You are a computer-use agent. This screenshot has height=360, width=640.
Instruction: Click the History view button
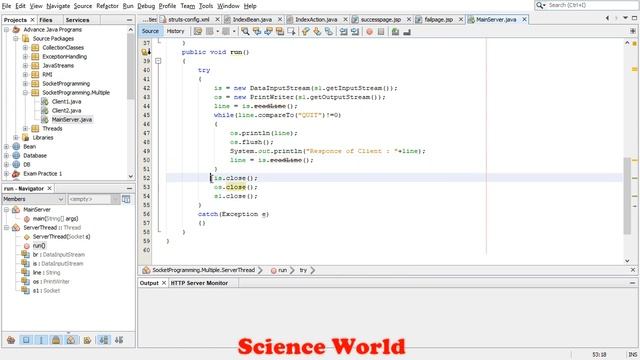pyautogui.click(x=176, y=31)
